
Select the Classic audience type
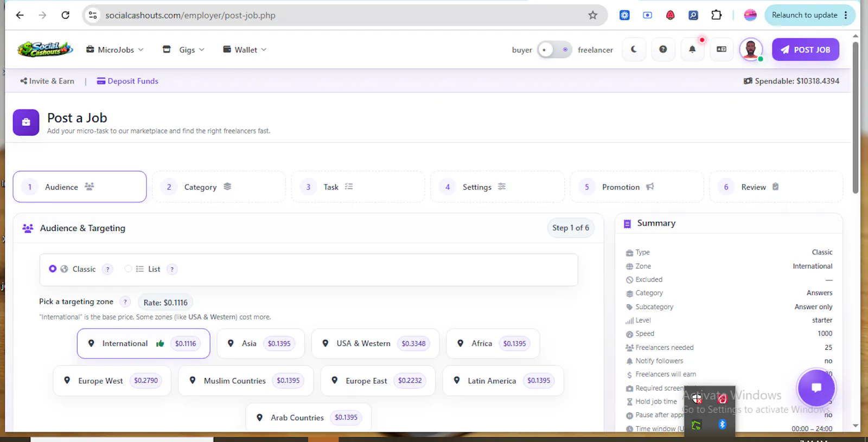click(x=53, y=268)
